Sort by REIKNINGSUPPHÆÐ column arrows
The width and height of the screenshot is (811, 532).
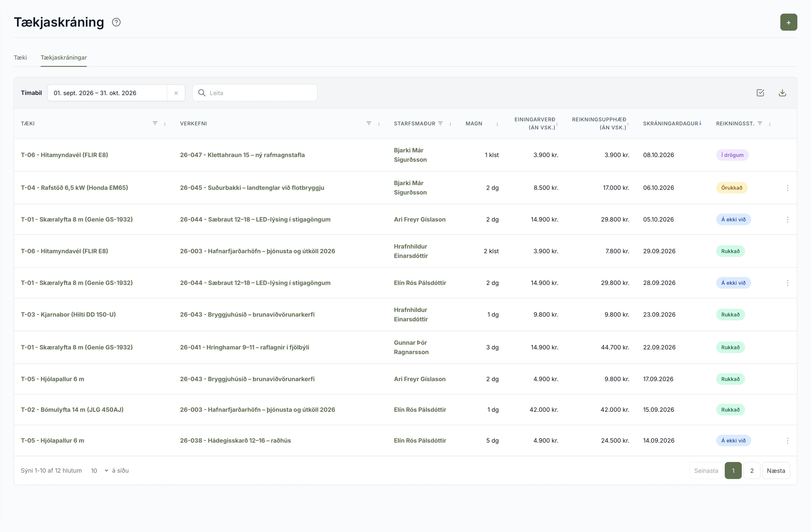point(628,125)
